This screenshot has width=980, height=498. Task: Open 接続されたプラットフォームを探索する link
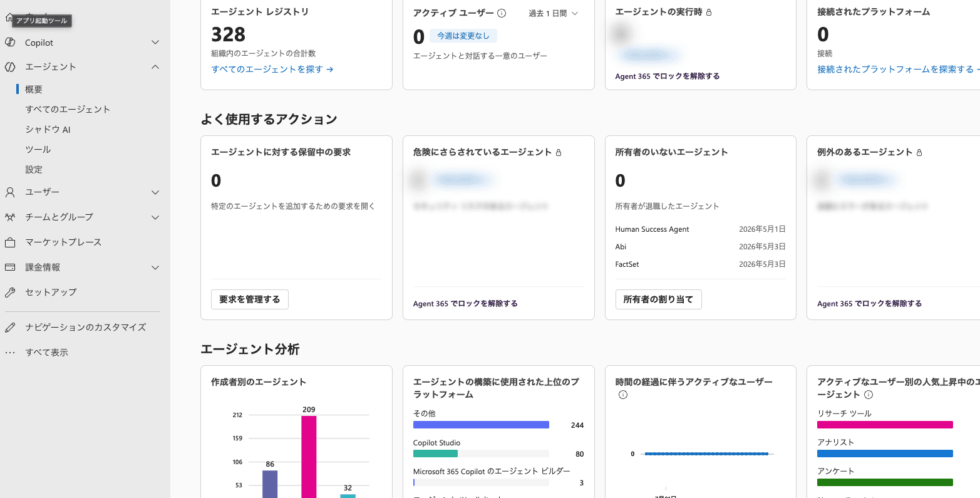coord(898,70)
